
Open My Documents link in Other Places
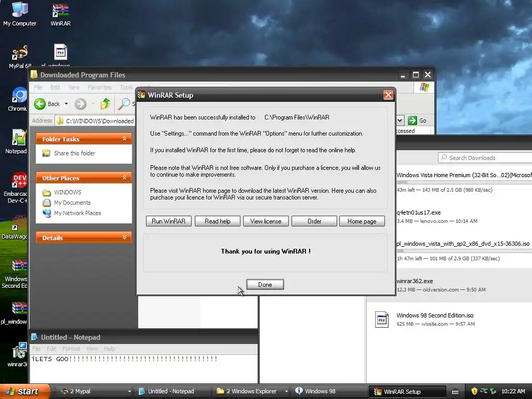click(72, 203)
